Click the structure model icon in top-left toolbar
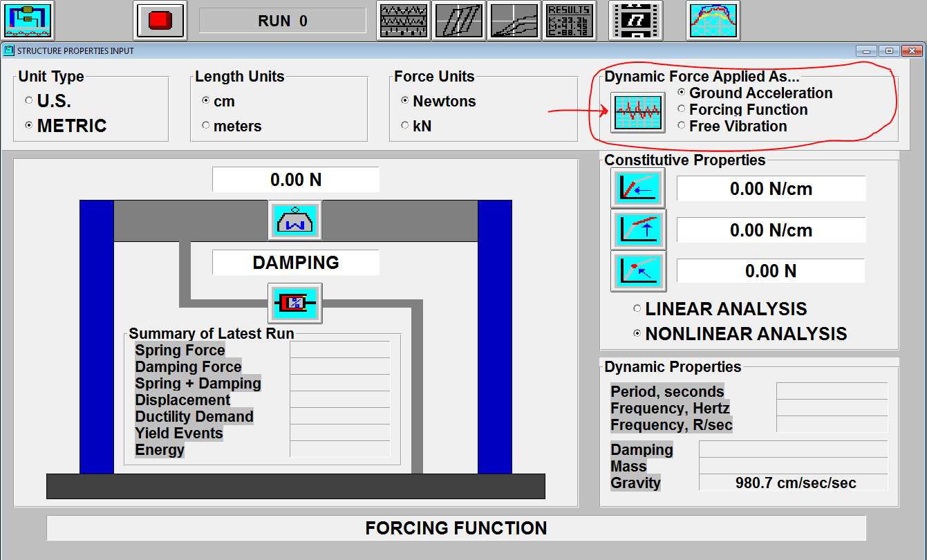 point(28,21)
